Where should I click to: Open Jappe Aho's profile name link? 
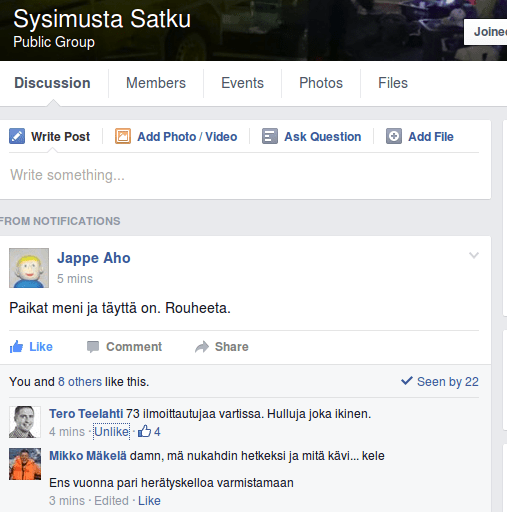tap(94, 258)
